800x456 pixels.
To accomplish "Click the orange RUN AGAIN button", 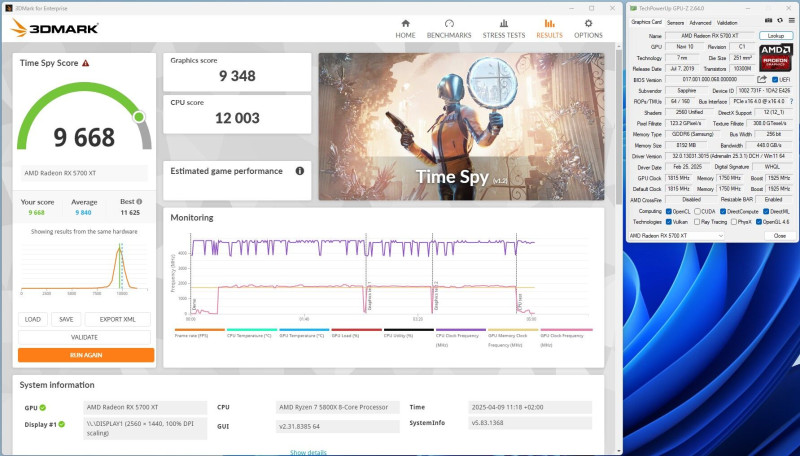I will [x=86, y=355].
